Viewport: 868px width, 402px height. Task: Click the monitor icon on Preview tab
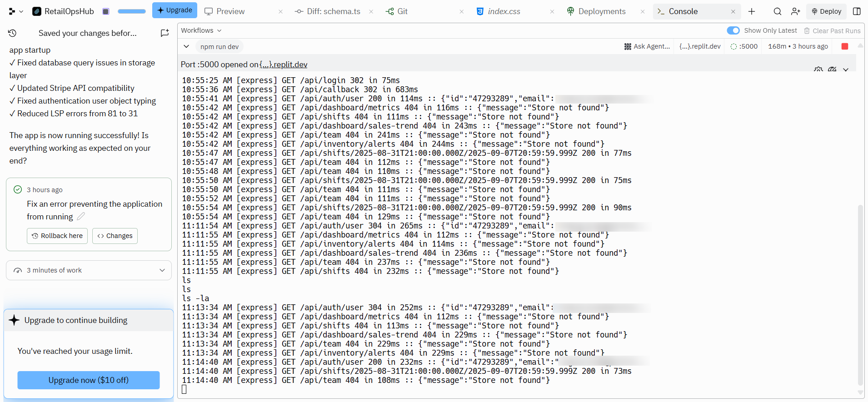click(209, 11)
